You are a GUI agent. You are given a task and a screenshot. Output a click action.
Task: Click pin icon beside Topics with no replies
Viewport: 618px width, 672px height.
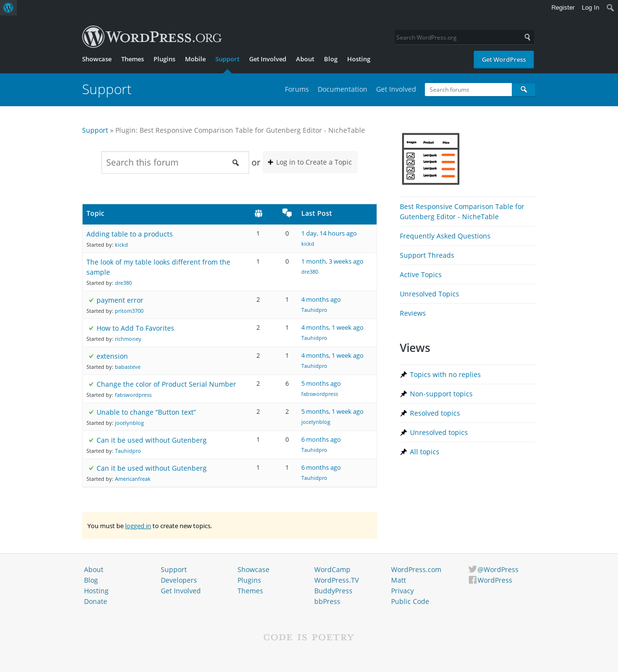pyautogui.click(x=404, y=375)
